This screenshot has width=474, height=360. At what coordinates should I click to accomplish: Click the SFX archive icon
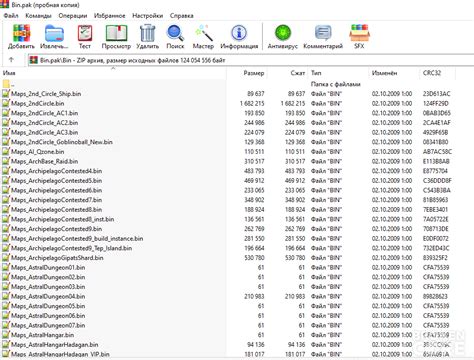pyautogui.click(x=359, y=33)
